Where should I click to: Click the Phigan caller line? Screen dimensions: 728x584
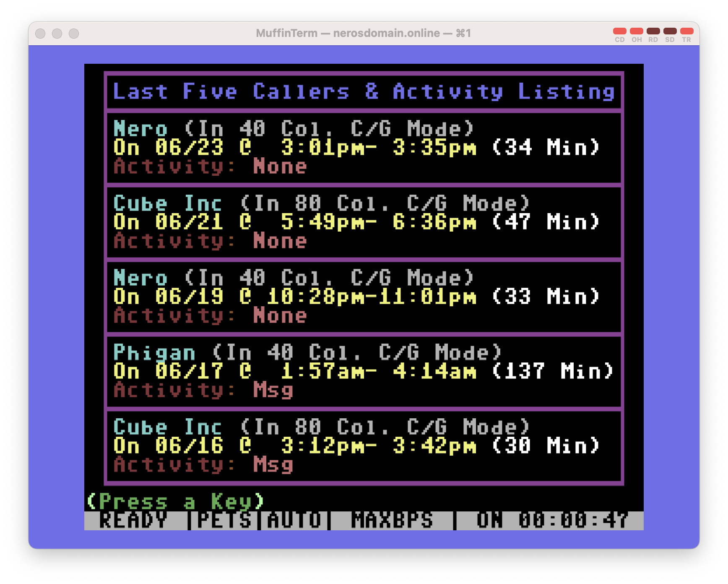[307, 352]
